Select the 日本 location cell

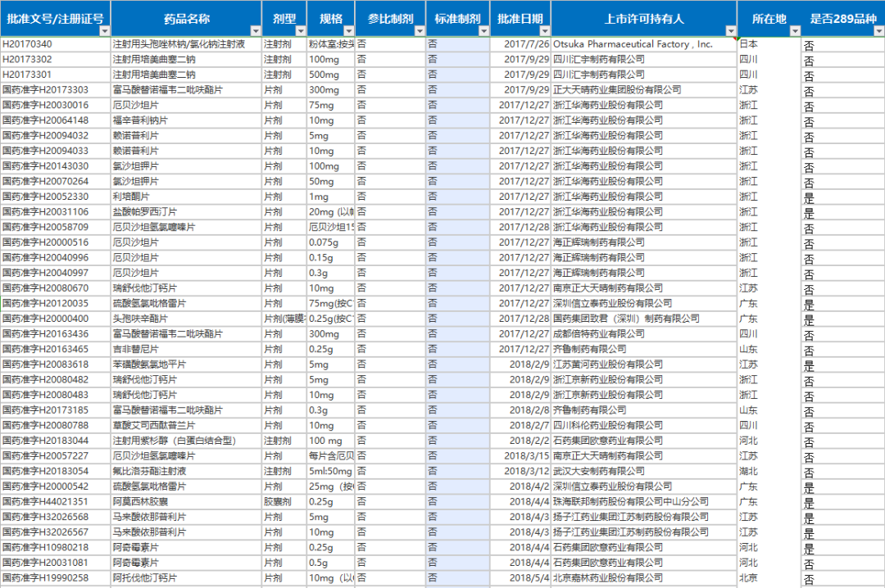(x=769, y=44)
